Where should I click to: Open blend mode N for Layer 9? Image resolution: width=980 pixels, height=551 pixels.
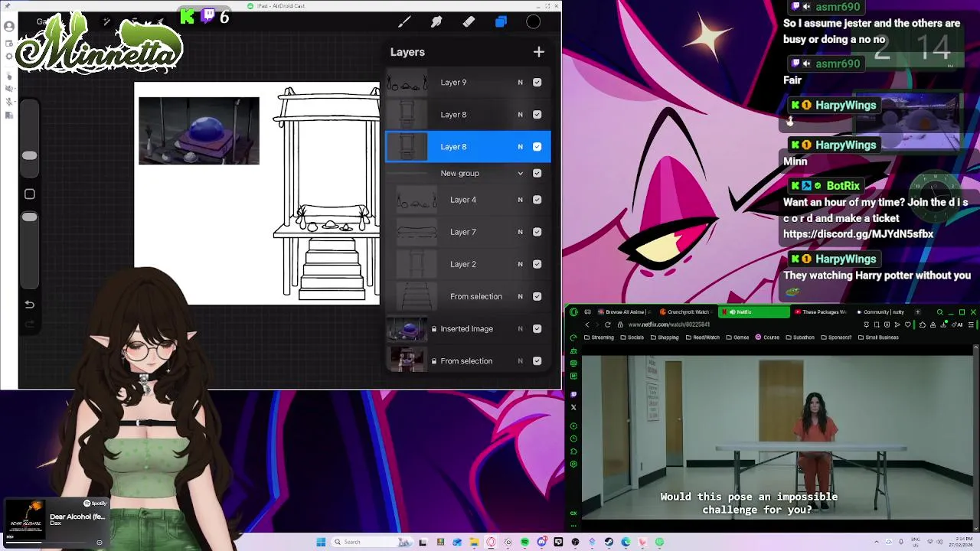click(520, 83)
